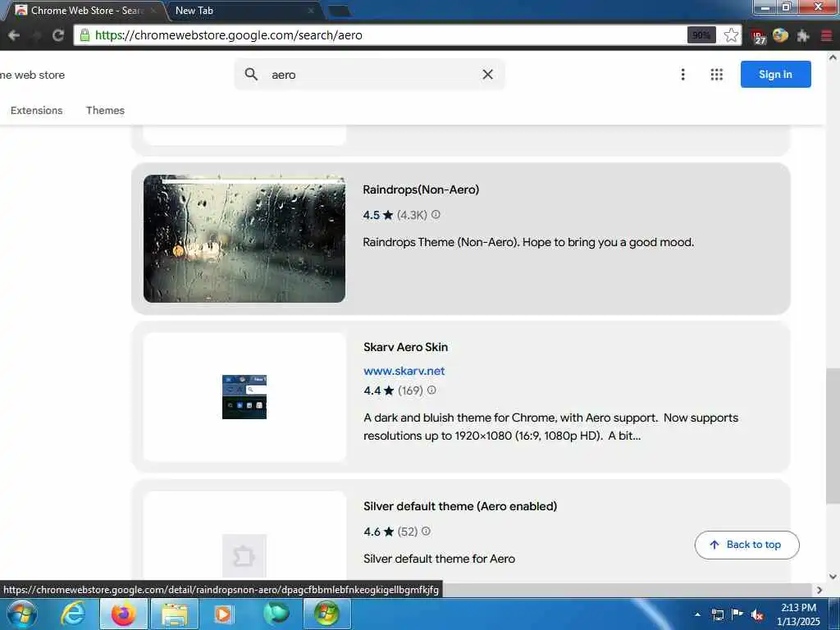Click the 4.4 rating on Skarv Aero Skin
Viewport: 840px width, 630px height.
(x=372, y=390)
